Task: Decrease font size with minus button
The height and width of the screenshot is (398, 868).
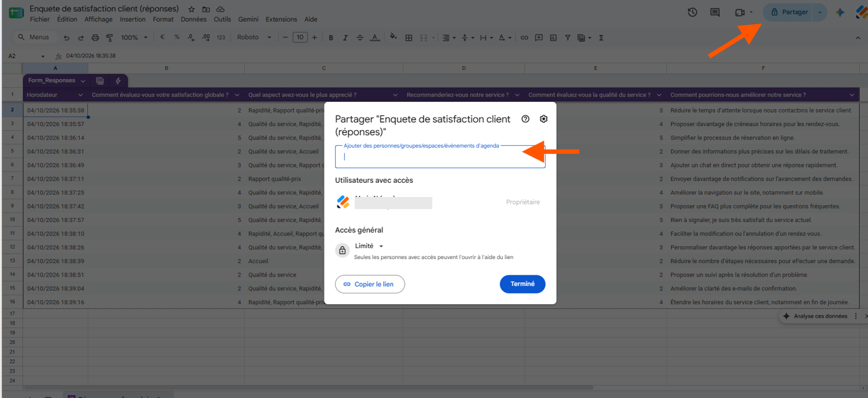Action: tap(286, 38)
